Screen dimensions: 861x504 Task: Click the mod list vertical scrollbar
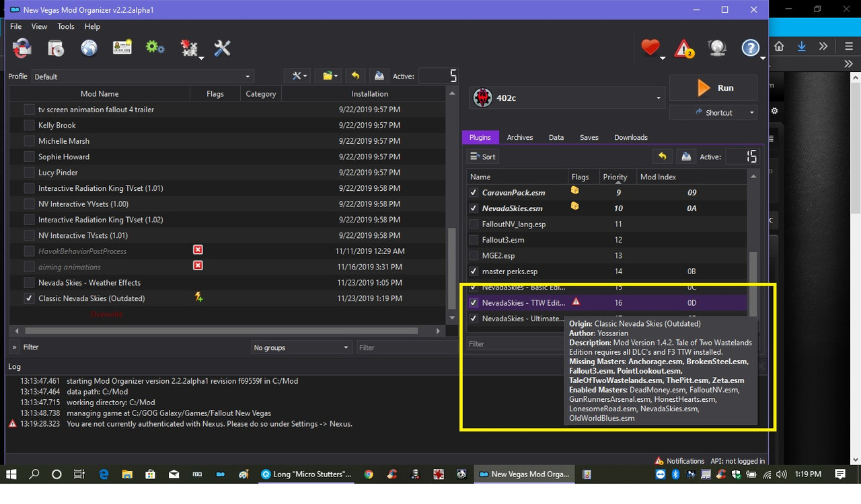point(452,269)
